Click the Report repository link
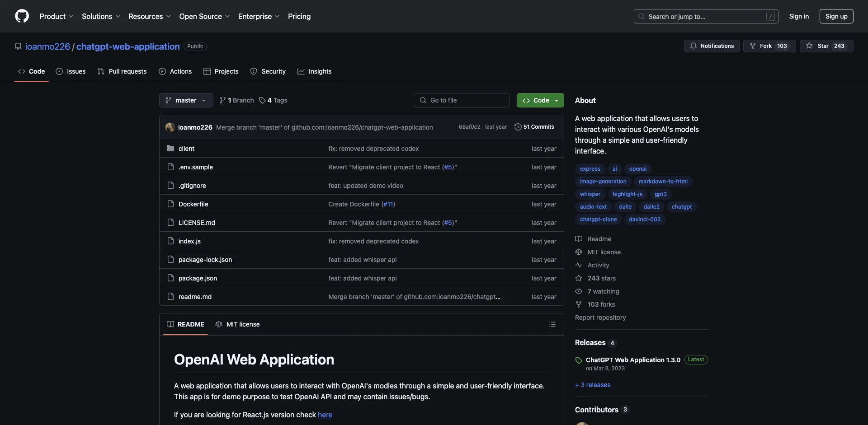The height and width of the screenshot is (425, 868). click(600, 318)
